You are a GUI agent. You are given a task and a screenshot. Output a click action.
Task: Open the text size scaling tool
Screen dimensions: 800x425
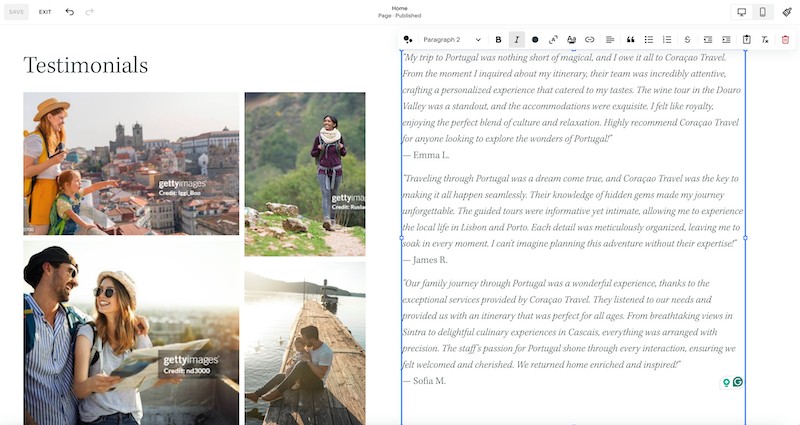click(553, 39)
